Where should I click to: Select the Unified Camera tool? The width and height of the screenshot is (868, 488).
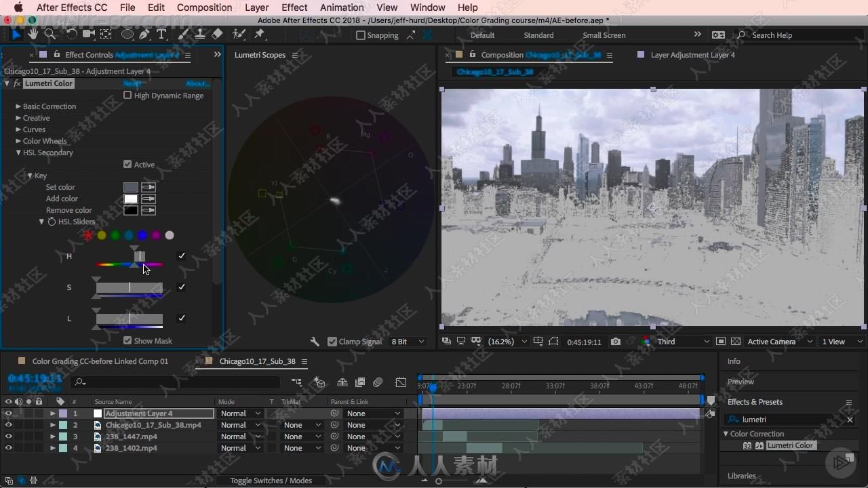pos(88,34)
